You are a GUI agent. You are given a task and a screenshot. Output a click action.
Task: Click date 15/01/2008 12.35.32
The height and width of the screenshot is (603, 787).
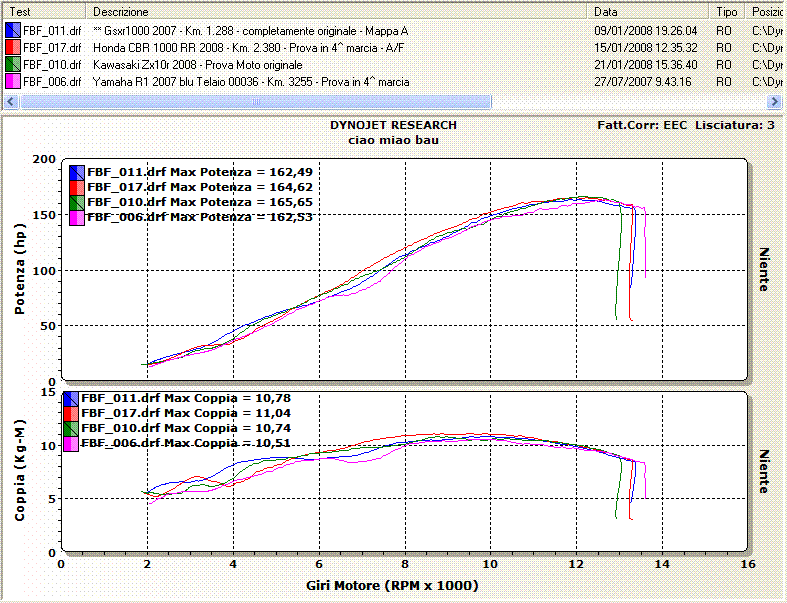coord(645,48)
